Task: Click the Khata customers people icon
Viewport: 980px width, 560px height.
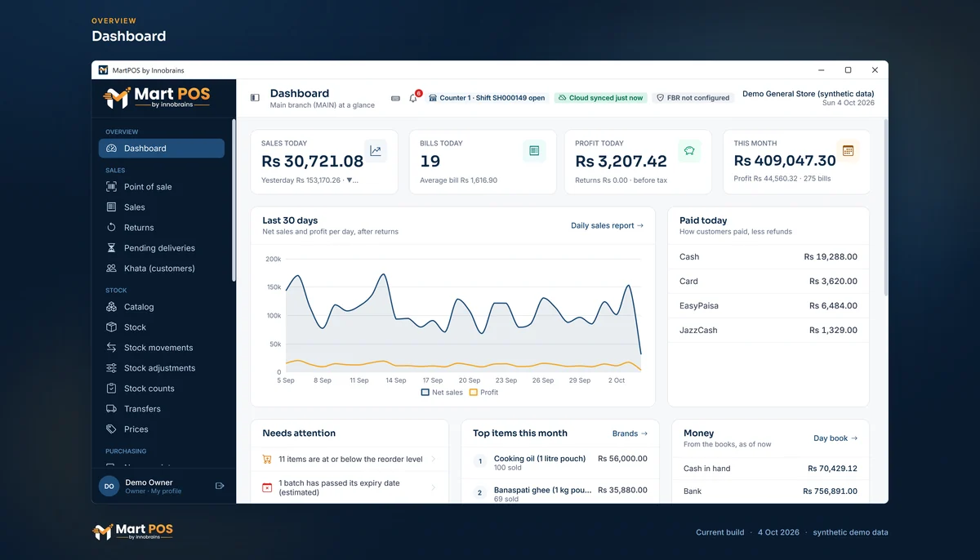Action: (x=111, y=269)
